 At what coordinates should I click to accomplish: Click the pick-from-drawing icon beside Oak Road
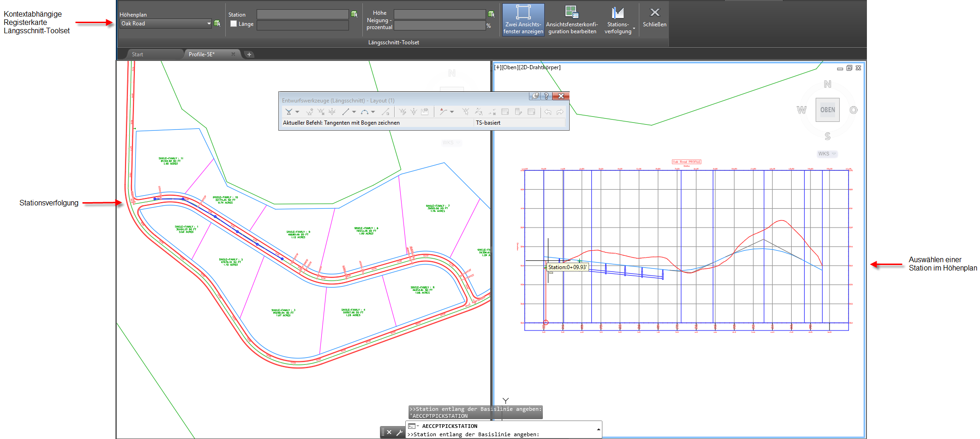217,24
